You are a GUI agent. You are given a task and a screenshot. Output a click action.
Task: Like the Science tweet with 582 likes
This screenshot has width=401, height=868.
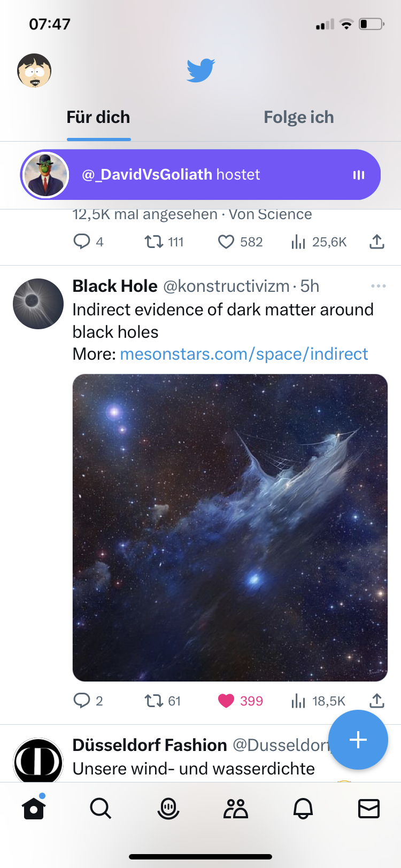(226, 242)
